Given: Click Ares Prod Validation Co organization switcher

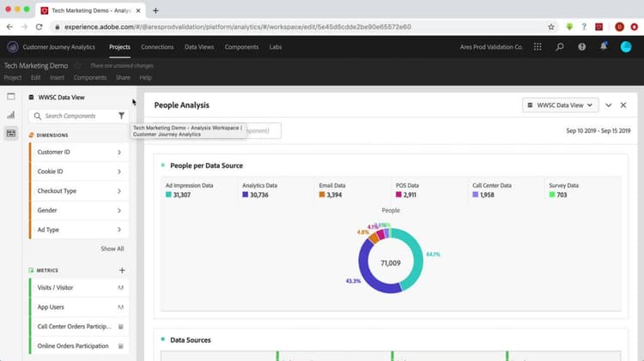Looking at the screenshot, I should tap(491, 47).
